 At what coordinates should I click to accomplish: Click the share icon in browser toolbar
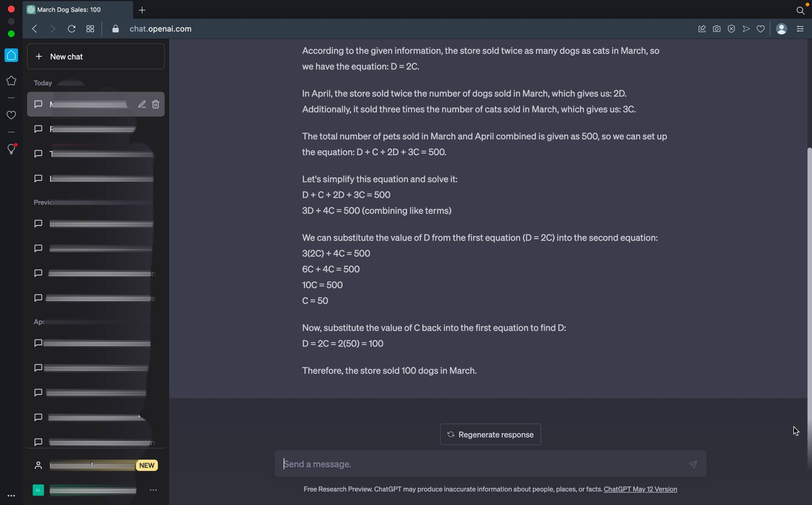[x=746, y=29]
